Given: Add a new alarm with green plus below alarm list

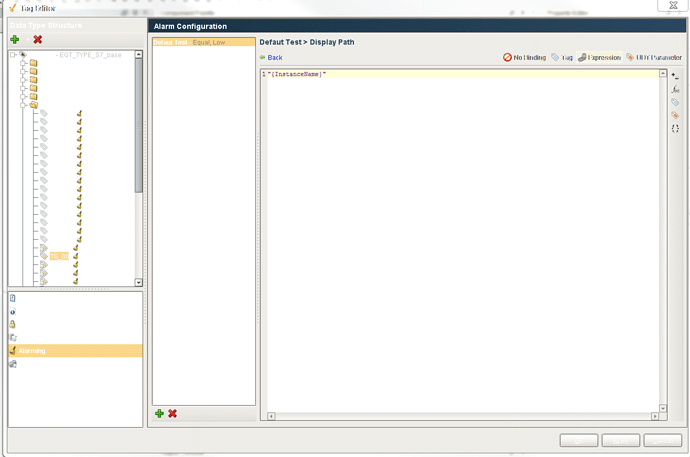Looking at the screenshot, I should point(159,413).
